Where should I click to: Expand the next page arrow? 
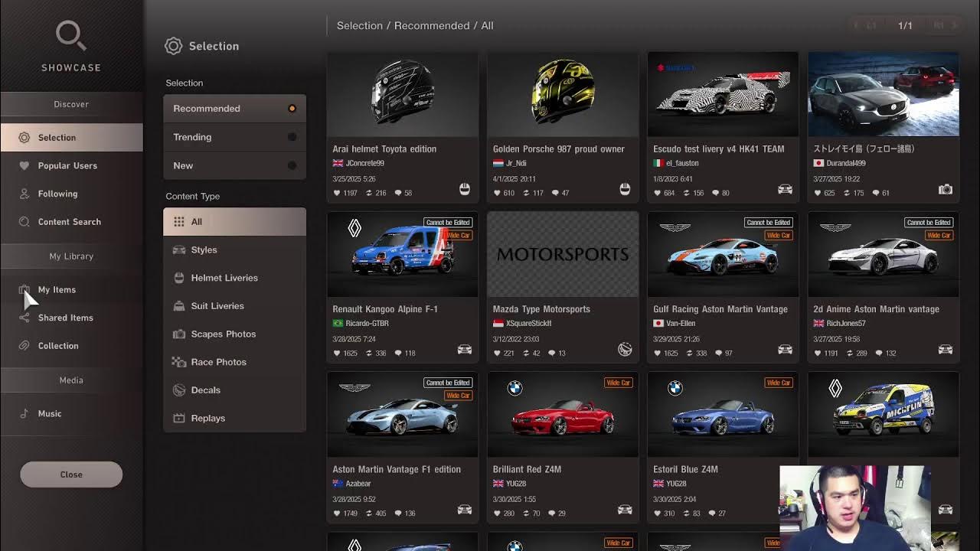coord(952,24)
